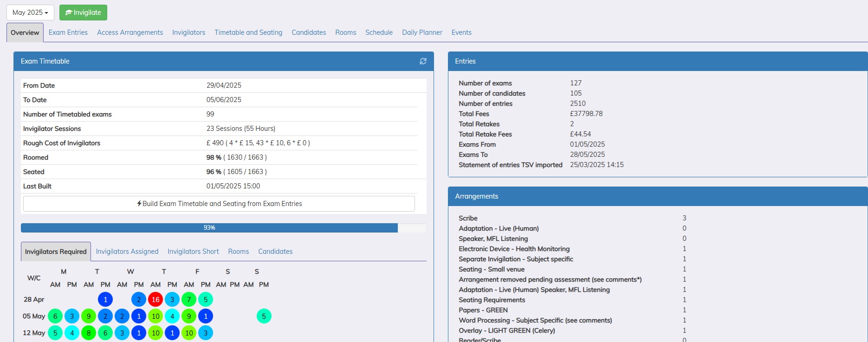Click the green 8 circle in 12 May row
The height and width of the screenshot is (342, 868).
[x=89, y=333]
